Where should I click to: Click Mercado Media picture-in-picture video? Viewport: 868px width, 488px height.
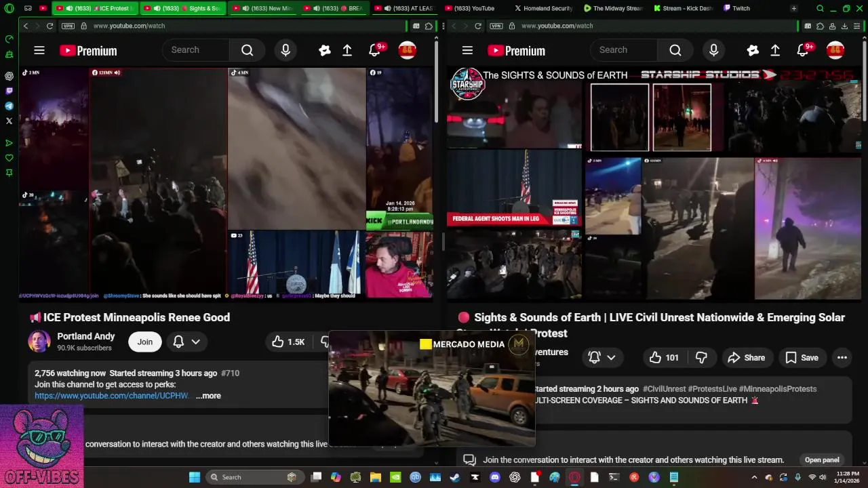click(x=431, y=389)
